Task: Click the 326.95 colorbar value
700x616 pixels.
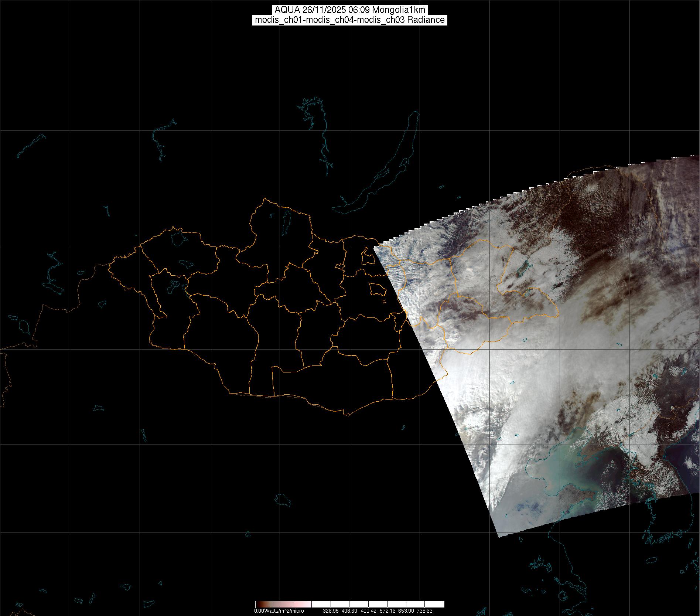Action: click(x=331, y=611)
